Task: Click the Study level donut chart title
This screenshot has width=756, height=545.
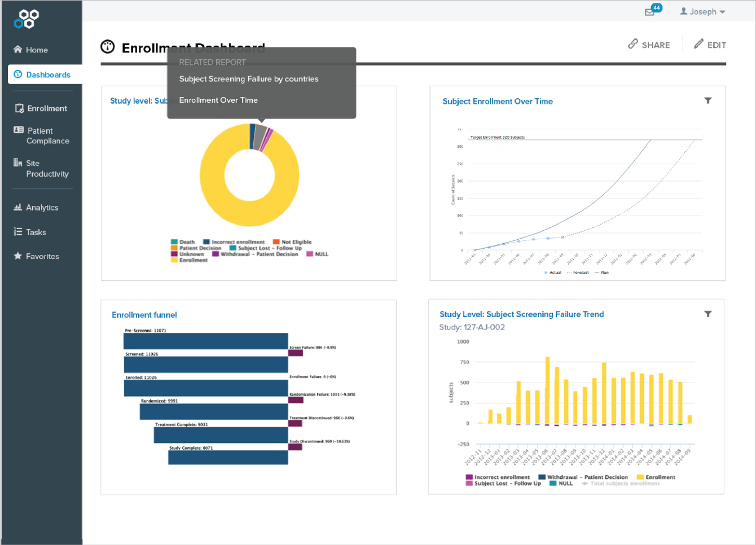Action: 139,101
